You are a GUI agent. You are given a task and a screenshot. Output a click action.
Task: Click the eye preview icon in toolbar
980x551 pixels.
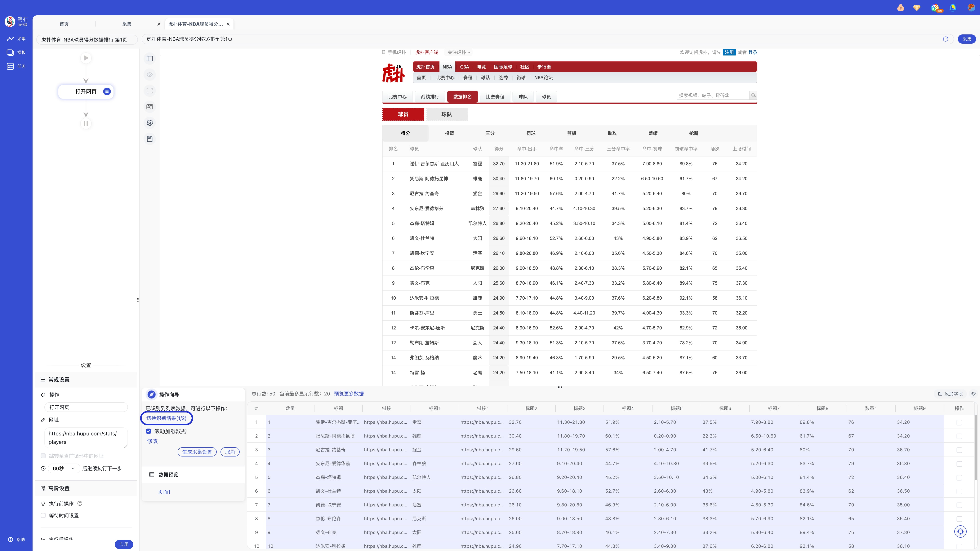[149, 75]
